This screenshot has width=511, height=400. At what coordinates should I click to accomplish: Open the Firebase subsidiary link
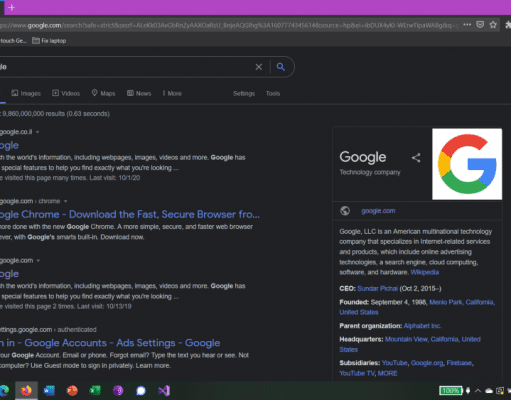click(x=459, y=363)
